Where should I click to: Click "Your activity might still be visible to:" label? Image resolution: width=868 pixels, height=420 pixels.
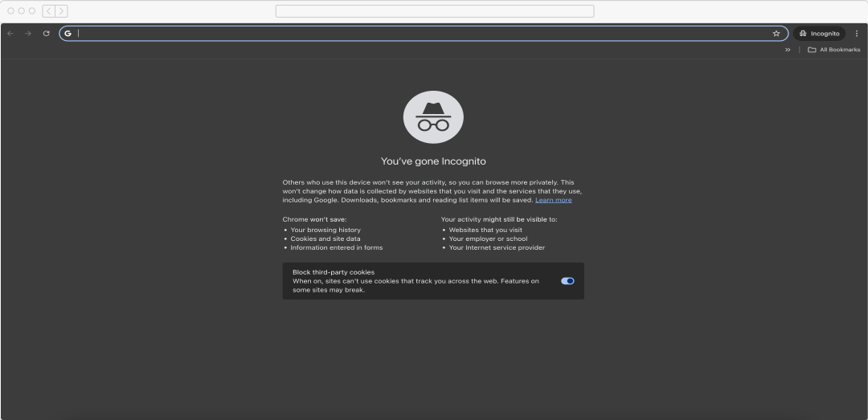tap(499, 220)
